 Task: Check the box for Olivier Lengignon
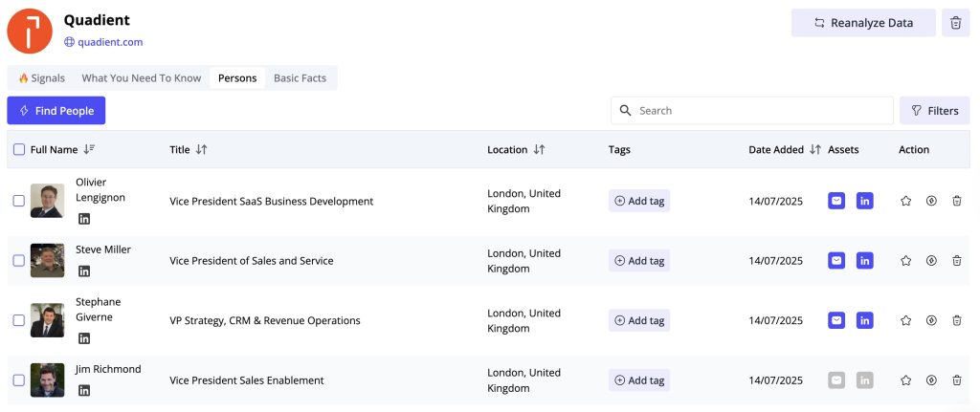tap(19, 201)
